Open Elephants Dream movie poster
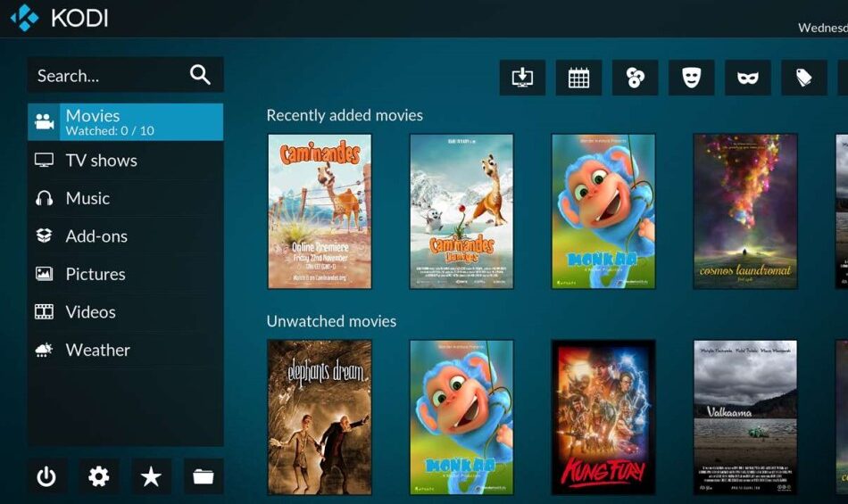This screenshot has width=848, height=504. coord(320,417)
